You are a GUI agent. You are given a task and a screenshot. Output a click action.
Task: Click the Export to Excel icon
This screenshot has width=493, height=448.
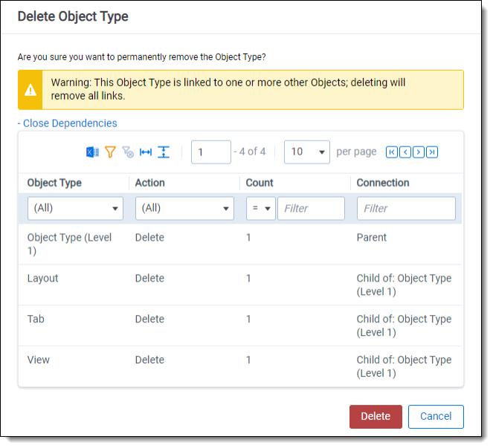(92, 152)
